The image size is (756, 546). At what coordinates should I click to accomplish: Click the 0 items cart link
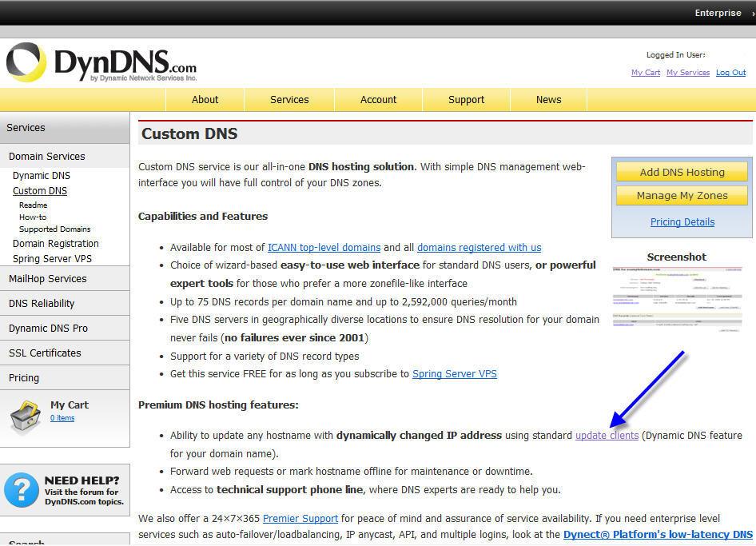tap(62, 418)
